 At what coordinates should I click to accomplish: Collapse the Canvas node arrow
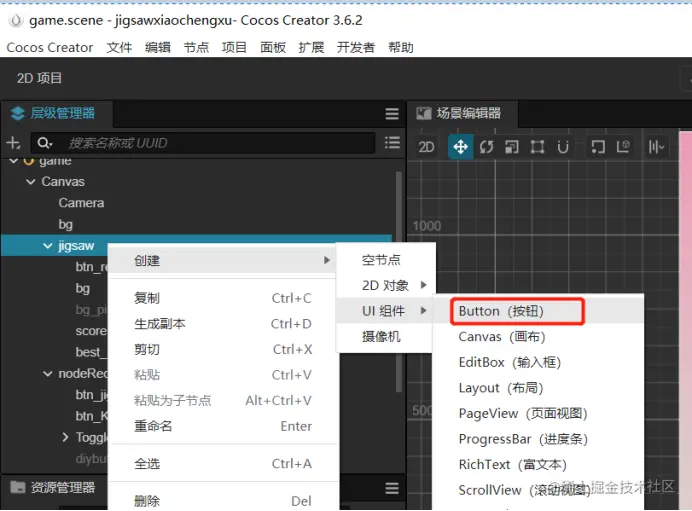[x=30, y=182]
